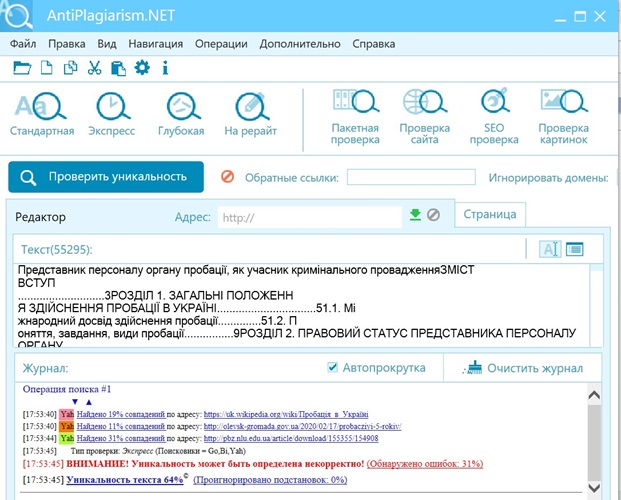
Task: Open SEO проверка tool
Action: tap(494, 117)
